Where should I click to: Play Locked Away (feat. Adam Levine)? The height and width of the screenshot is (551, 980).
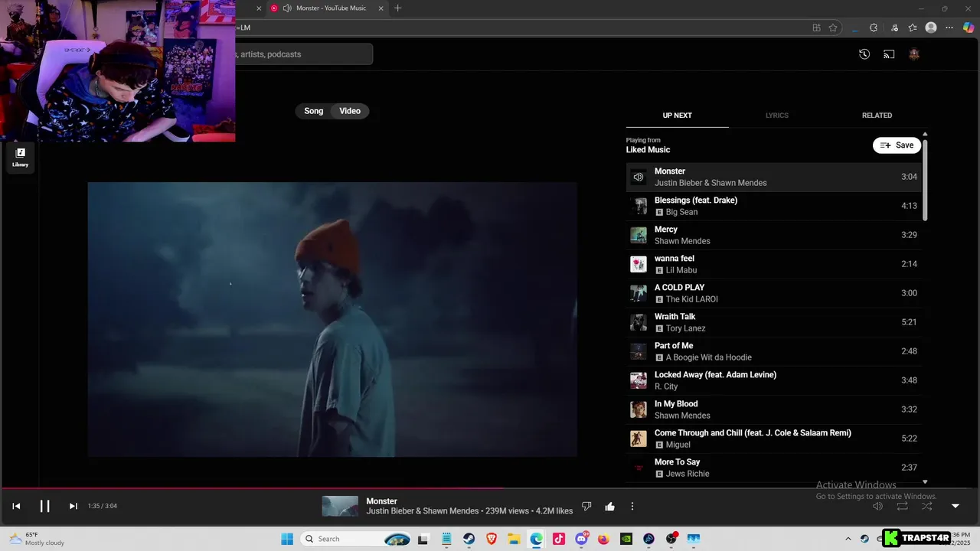tap(774, 380)
